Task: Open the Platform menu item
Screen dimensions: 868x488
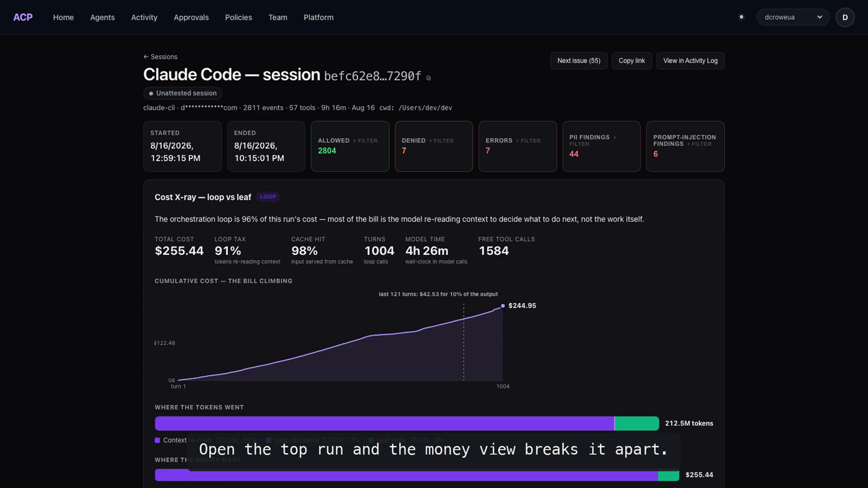Action: [319, 17]
